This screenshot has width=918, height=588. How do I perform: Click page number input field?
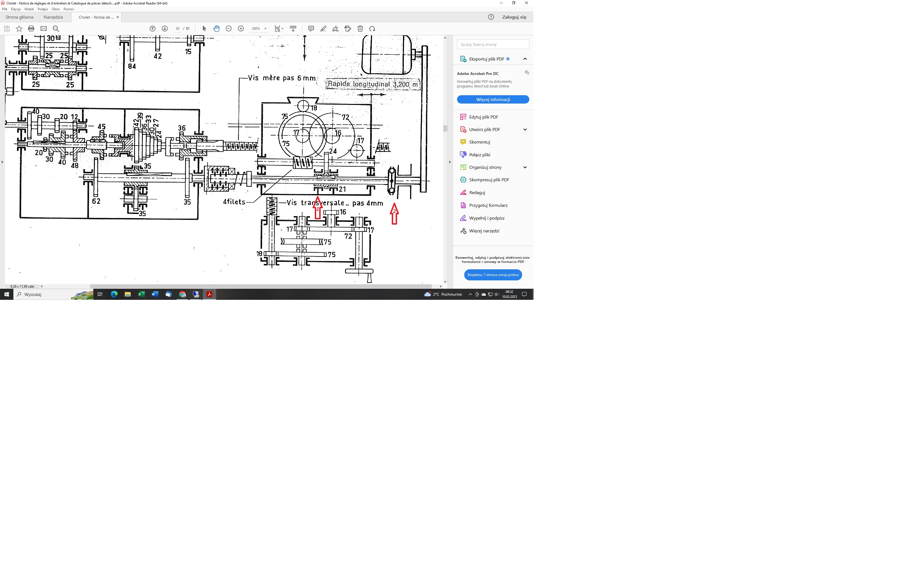coord(177,29)
